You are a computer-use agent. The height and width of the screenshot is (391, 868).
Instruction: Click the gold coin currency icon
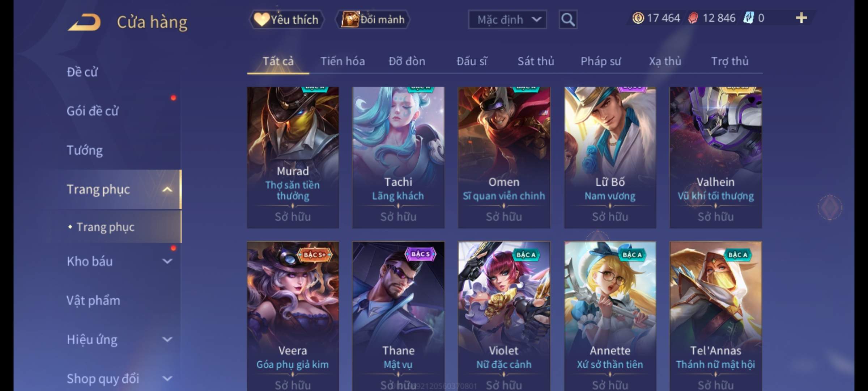638,18
